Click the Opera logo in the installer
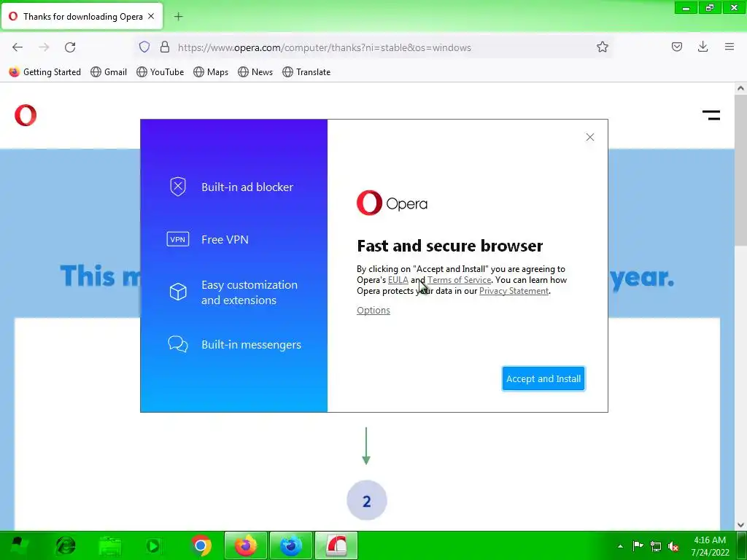 click(392, 203)
